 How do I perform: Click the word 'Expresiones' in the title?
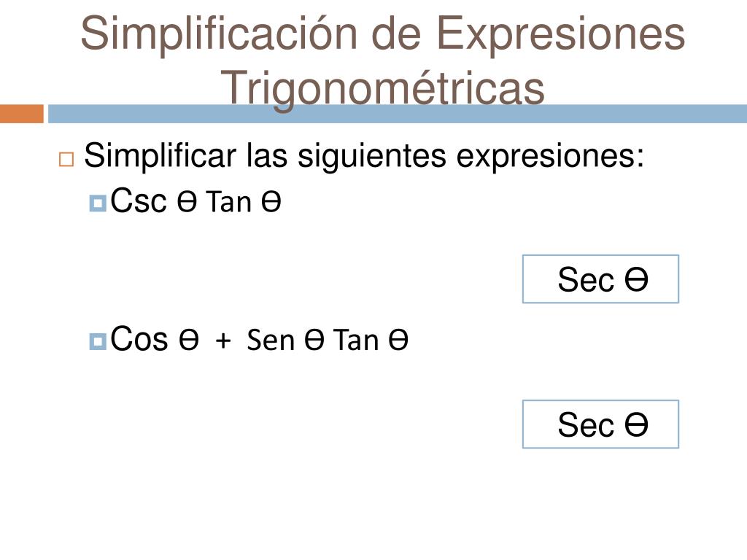(x=561, y=34)
